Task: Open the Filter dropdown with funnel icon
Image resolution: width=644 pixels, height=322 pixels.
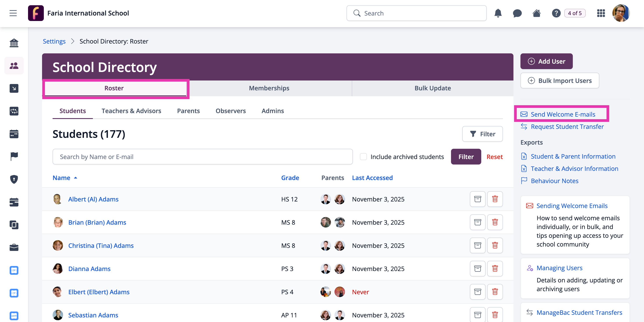Action: 482,134
